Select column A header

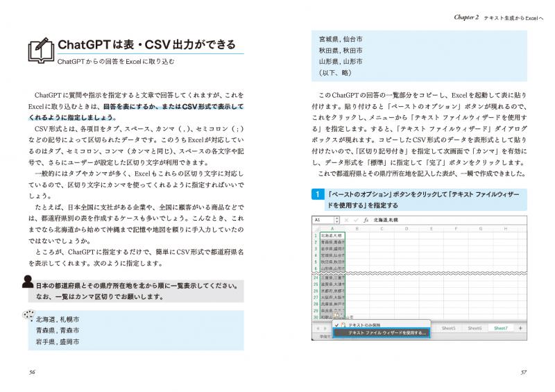pyautogui.click(x=332, y=229)
